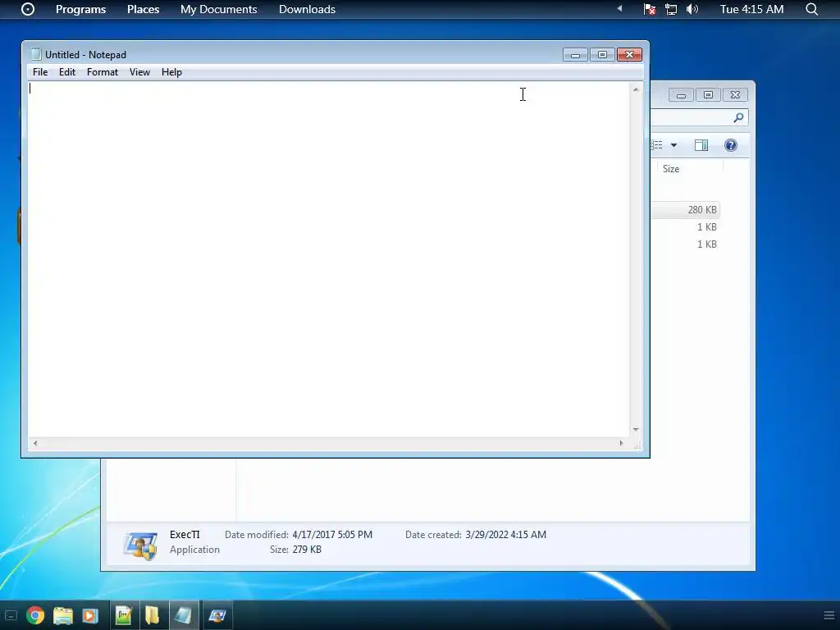Click the date modified value 4/17/2017 5:05 PM
840x630 pixels.
tap(332, 535)
